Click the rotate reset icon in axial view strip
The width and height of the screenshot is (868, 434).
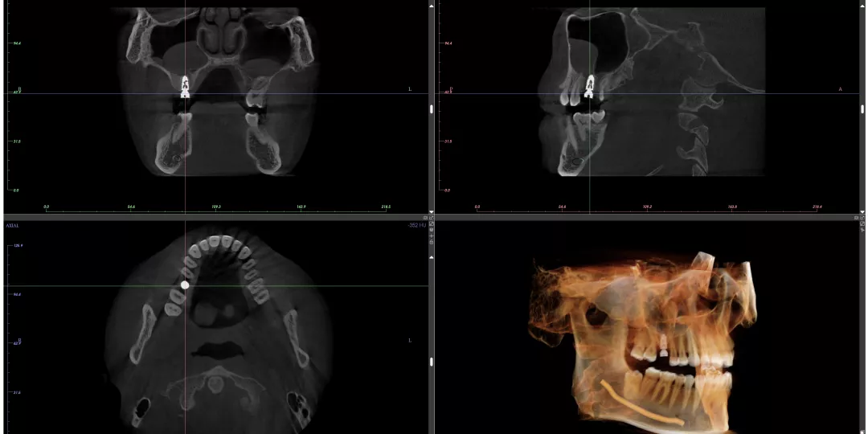432,242
